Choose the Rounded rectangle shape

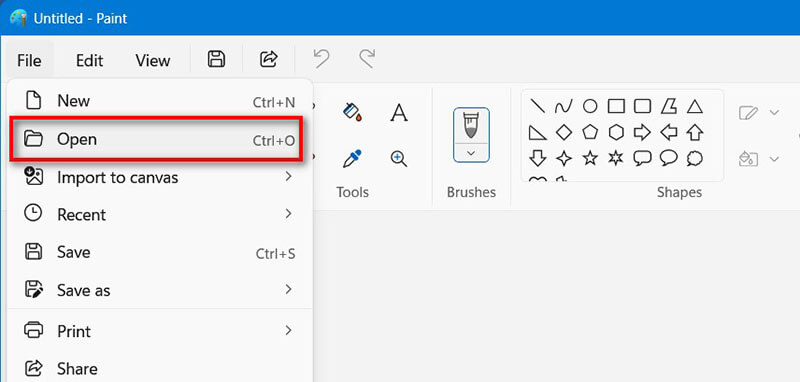pos(642,106)
